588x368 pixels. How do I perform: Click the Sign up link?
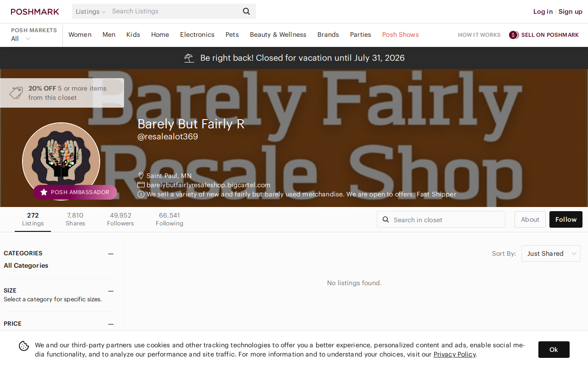(571, 11)
